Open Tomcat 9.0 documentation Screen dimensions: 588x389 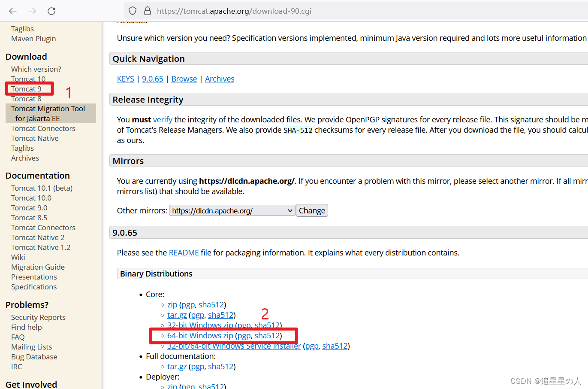tap(29, 208)
